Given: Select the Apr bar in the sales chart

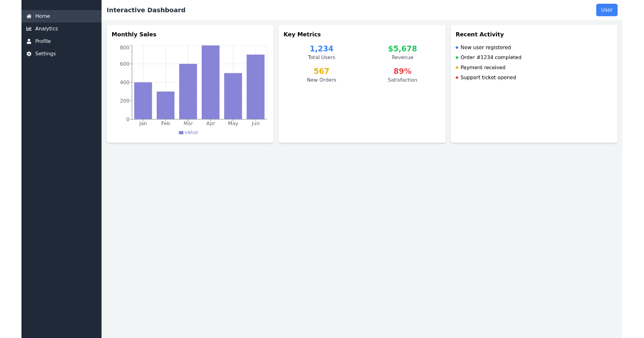Looking at the screenshot, I should pyautogui.click(x=210, y=80).
